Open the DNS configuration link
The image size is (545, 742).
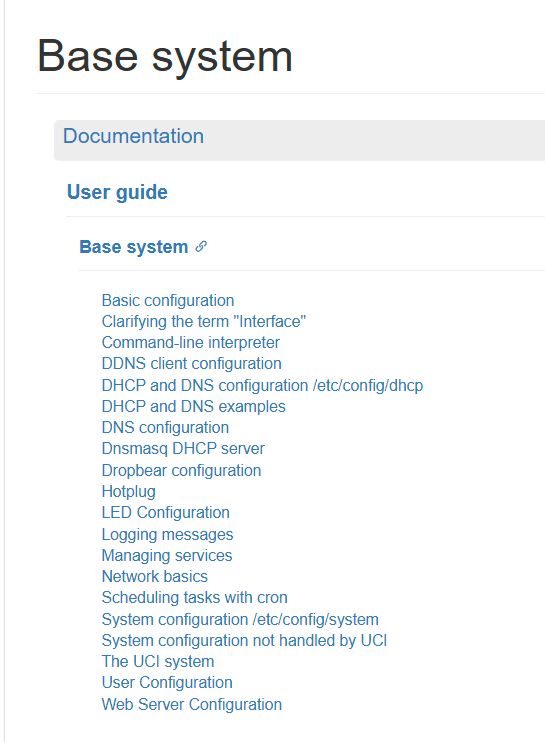coord(166,428)
